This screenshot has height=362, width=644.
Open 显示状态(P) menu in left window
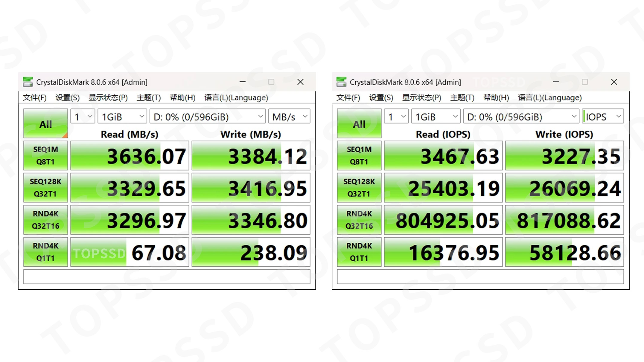pyautogui.click(x=108, y=98)
